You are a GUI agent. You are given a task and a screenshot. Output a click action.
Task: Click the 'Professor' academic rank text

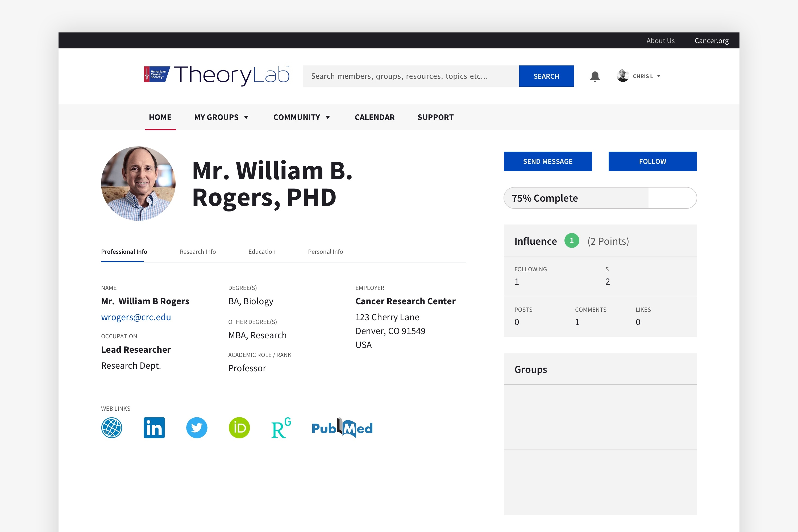click(247, 368)
